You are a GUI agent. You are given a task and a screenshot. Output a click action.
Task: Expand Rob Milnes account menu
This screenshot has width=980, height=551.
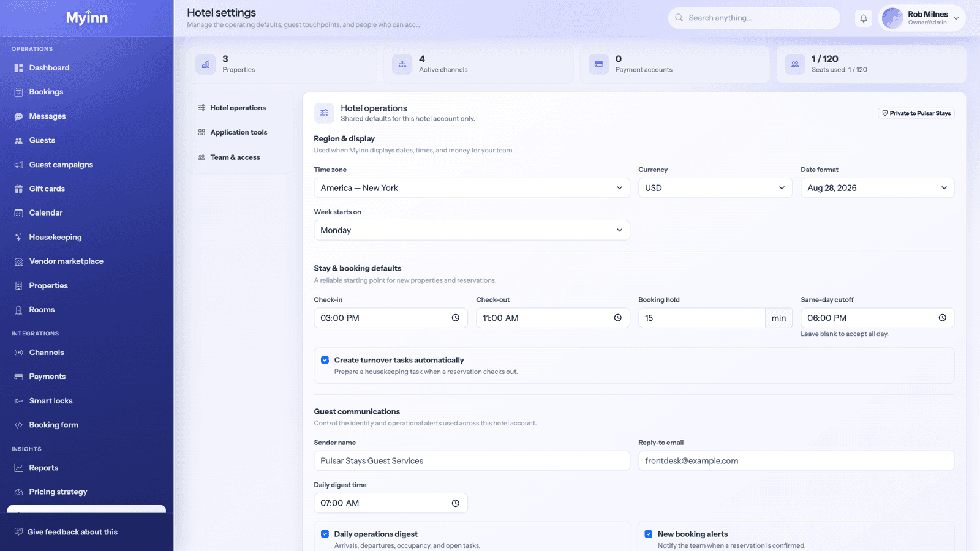click(x=922, y=18)
